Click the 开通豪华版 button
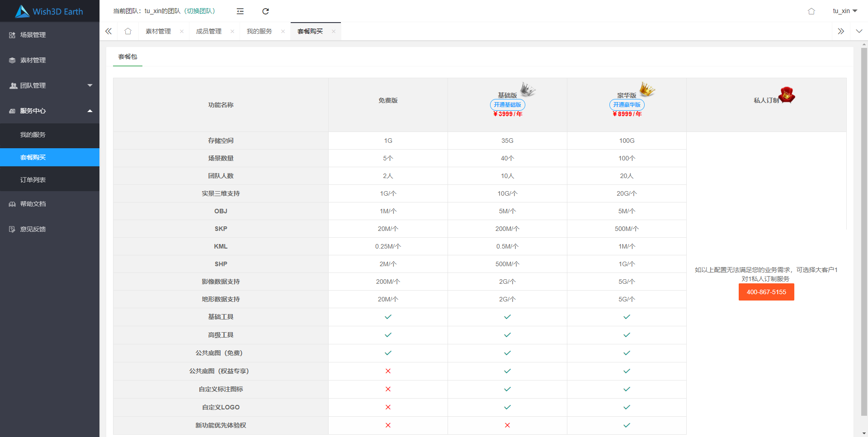Screen dimensions: 868x437 (627, 105)
